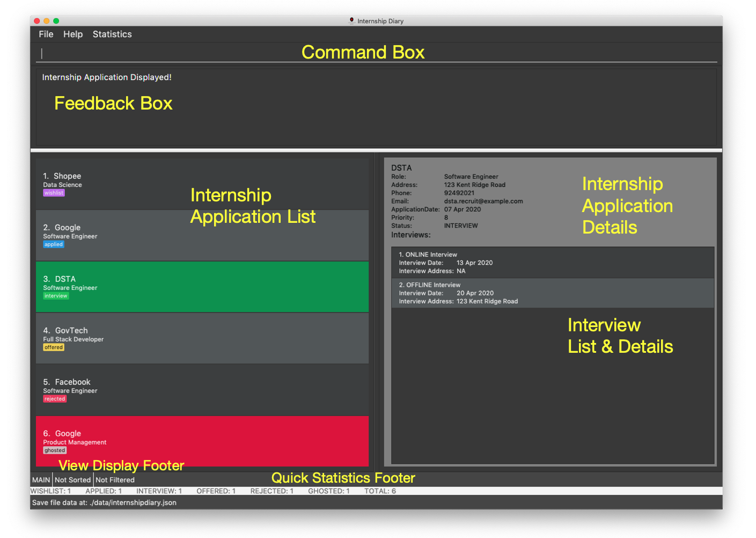This screenshot has width=756, height=538.
Task: Click the 13 Apr 2020 interview date
Action: (474, 263)
